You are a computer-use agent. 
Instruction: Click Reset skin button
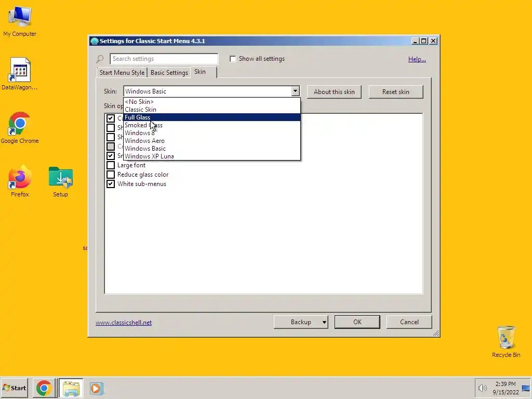(x=395, y=91)
